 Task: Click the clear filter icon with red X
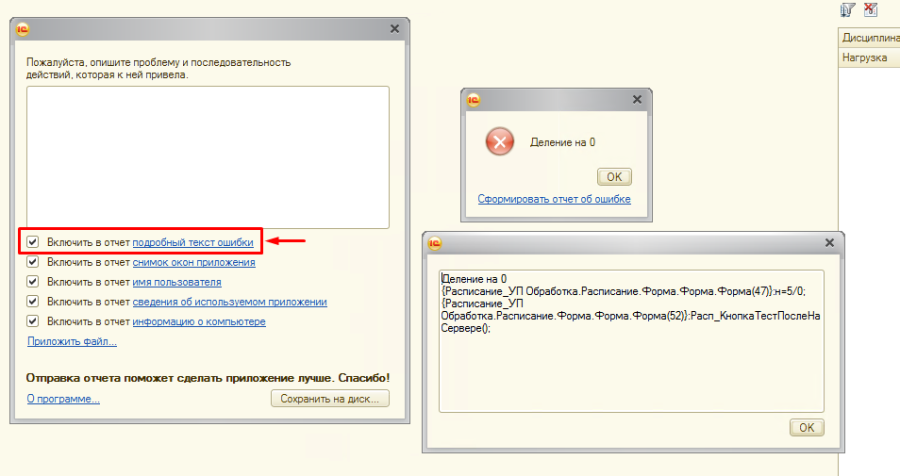[x=870, y=9]
